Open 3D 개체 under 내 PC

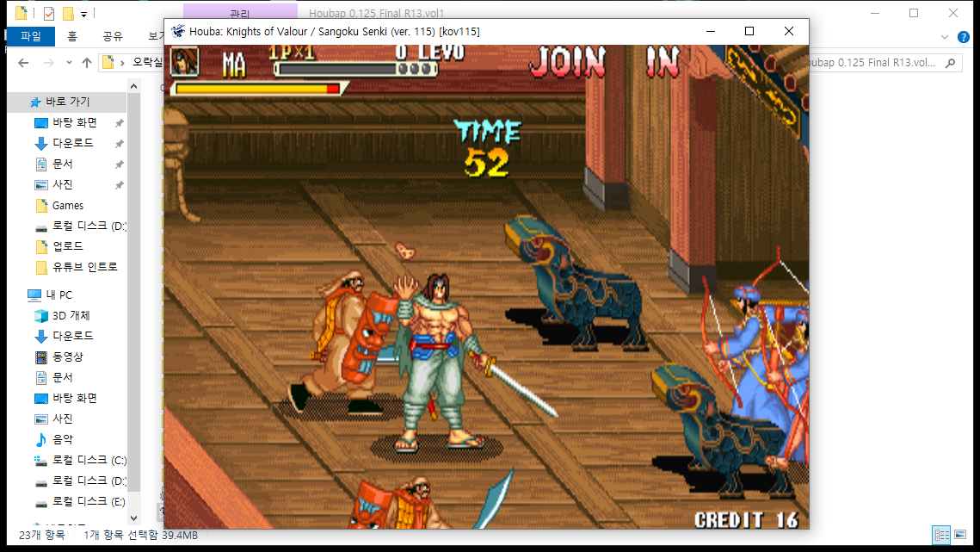click(71, 315)
